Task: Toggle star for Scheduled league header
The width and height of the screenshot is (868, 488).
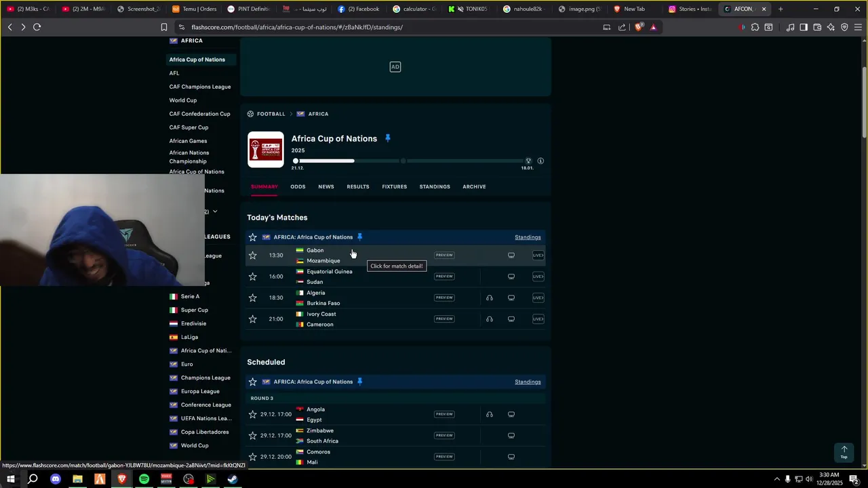Action: [x=253, y=382]
